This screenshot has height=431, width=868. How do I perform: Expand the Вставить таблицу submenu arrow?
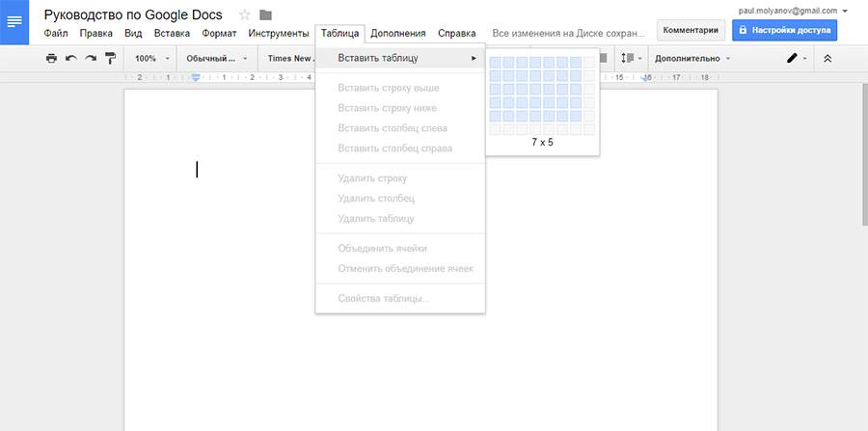(x=474, y=58)
